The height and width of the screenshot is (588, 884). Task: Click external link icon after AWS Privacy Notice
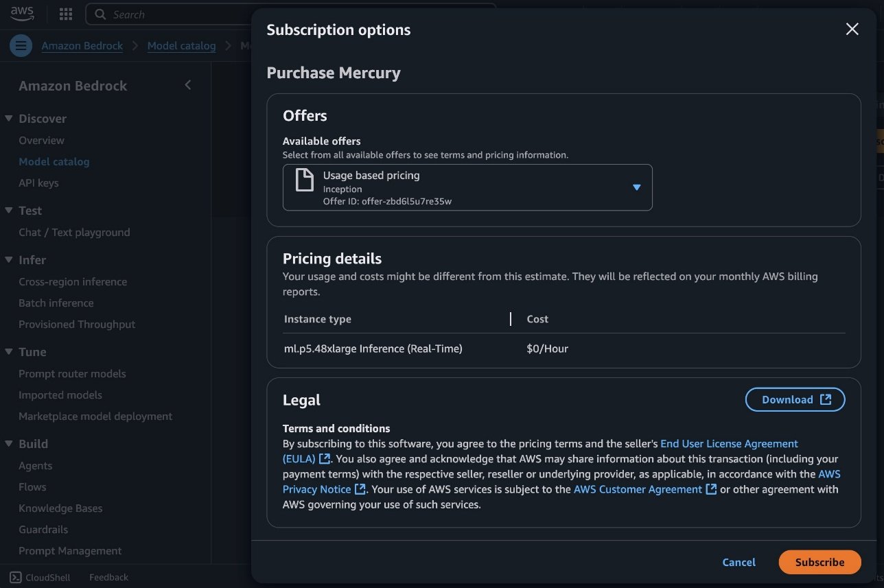coord(360,489)
